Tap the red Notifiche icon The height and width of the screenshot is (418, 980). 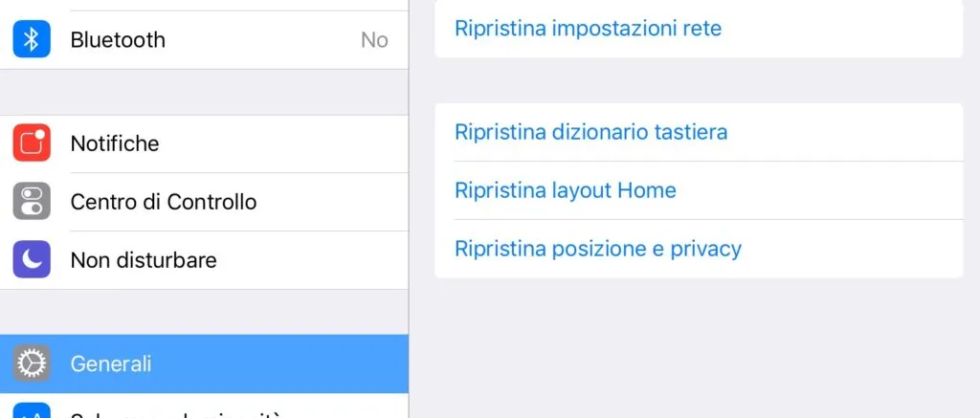point(32,143)
